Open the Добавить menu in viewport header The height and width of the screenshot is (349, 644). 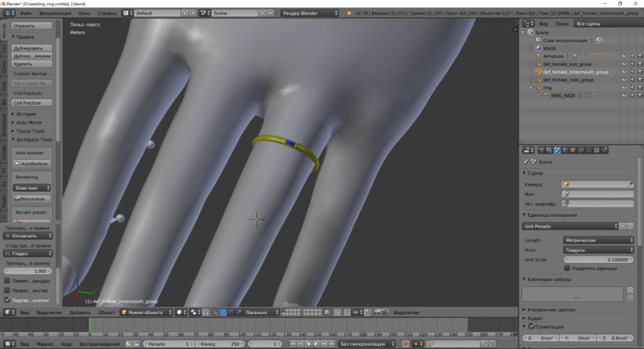click(80, 312)
